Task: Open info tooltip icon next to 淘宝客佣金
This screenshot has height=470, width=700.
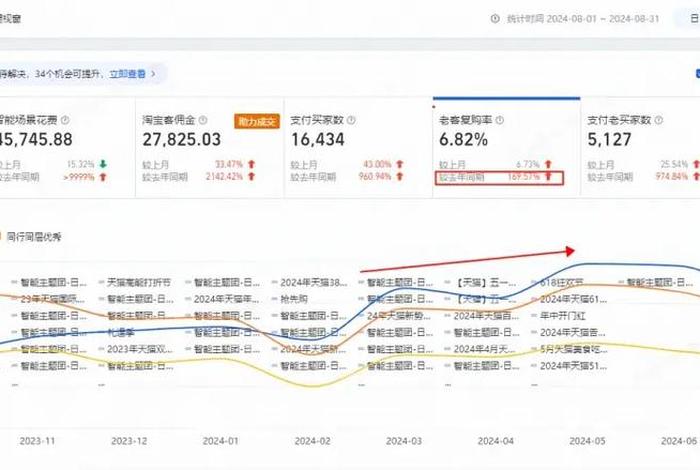Action: (x=203, y=120)
